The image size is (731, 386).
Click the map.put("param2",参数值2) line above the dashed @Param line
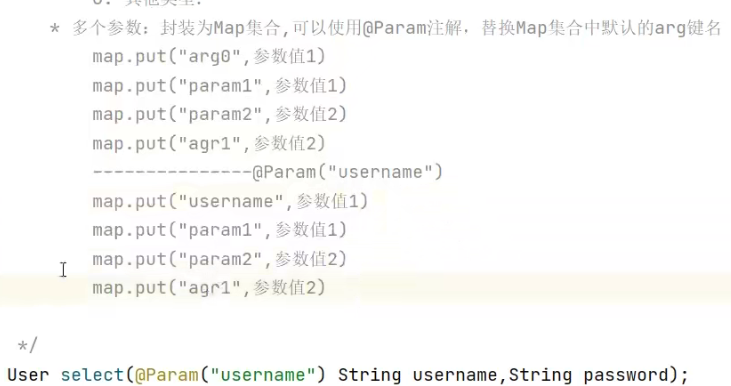(220, 114)
